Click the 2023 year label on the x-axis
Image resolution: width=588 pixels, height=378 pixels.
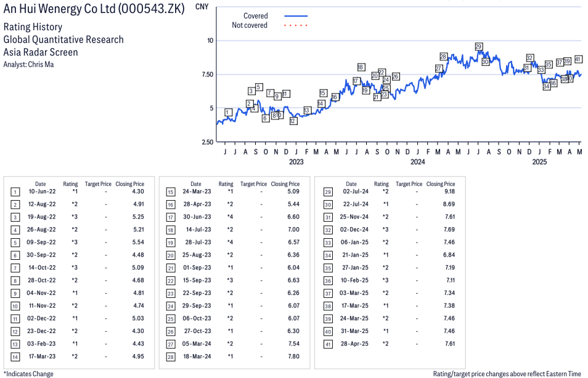(296, 162)
